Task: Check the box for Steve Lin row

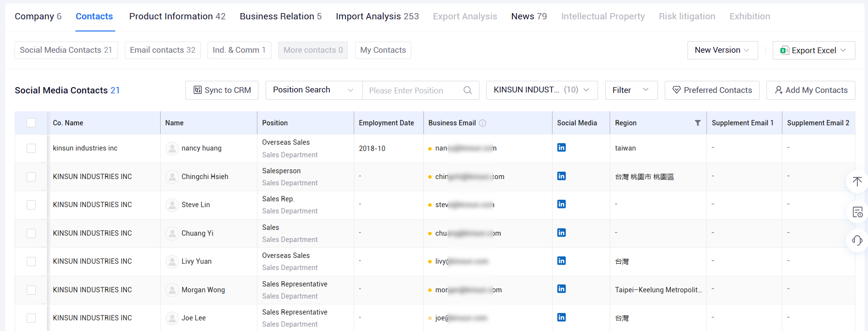Action: coord(31,205)
